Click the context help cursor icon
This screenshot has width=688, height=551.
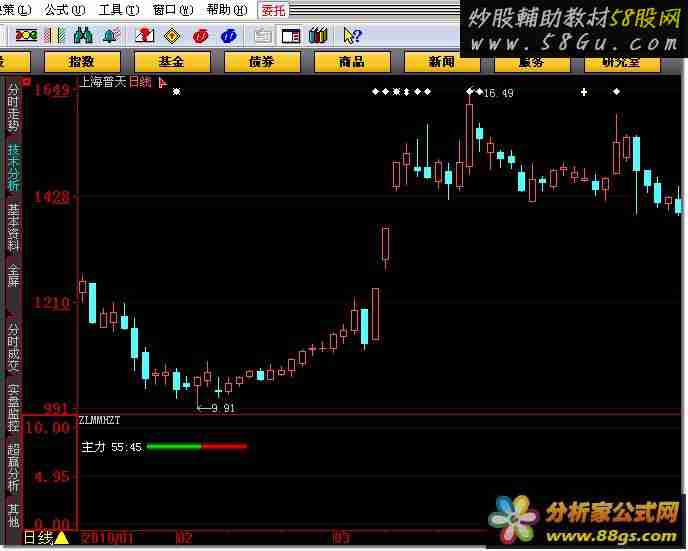pyautogui.click(x=352, y=36)
